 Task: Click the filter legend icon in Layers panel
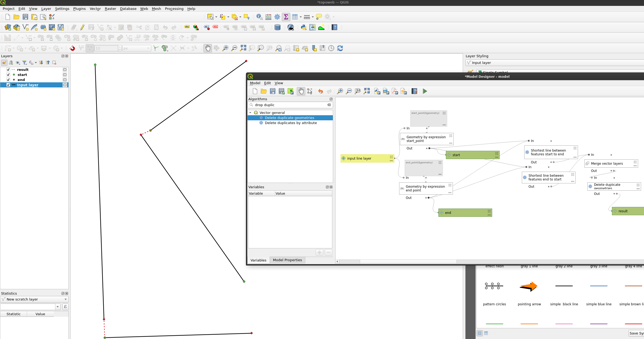[25, 63]
